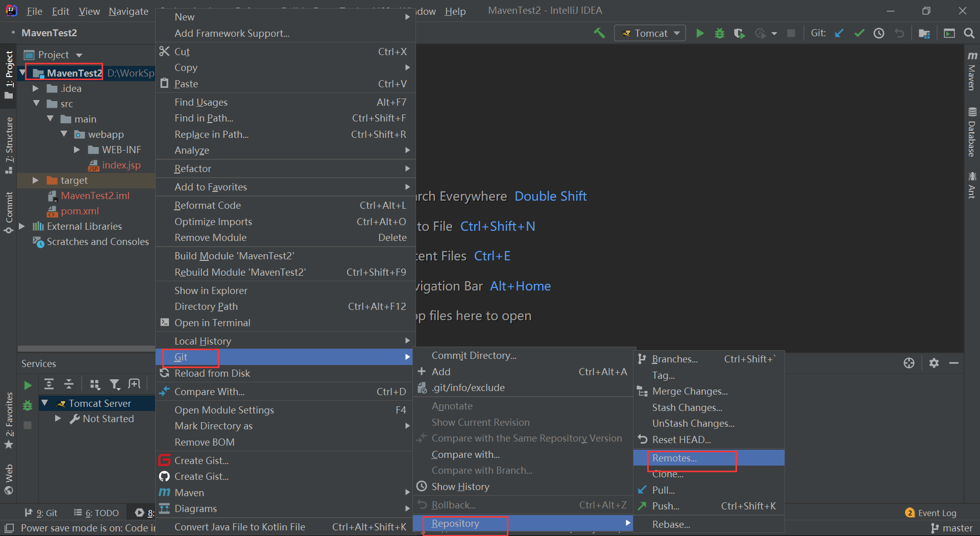Click the Services panel settings gear
Viewport: 980px width, 536px height.
click(934, 363)
